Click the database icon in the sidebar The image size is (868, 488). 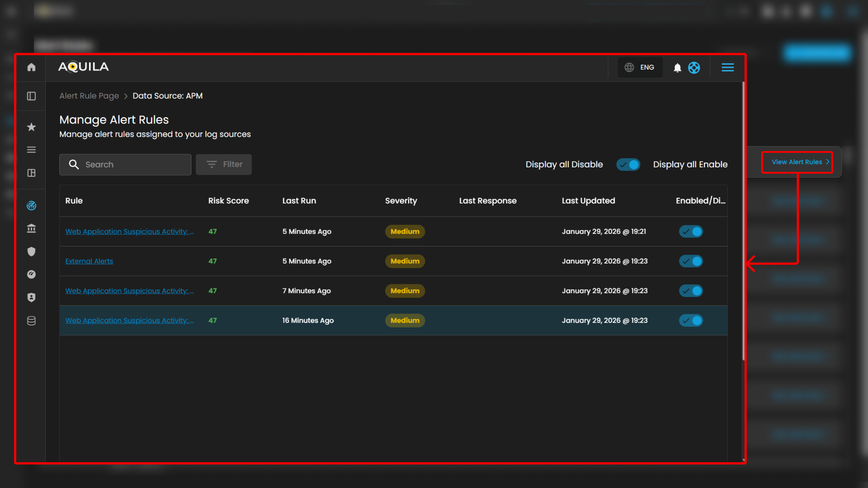point(31,321)
